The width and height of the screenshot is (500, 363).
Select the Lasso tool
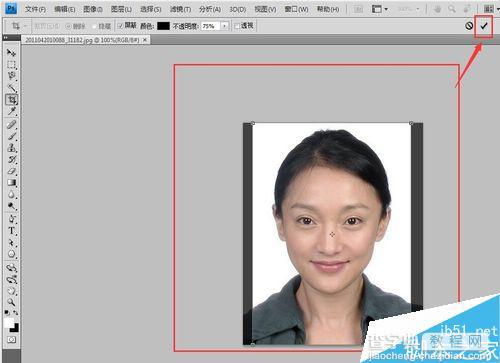pyautogui.click(x=11, y=76)
